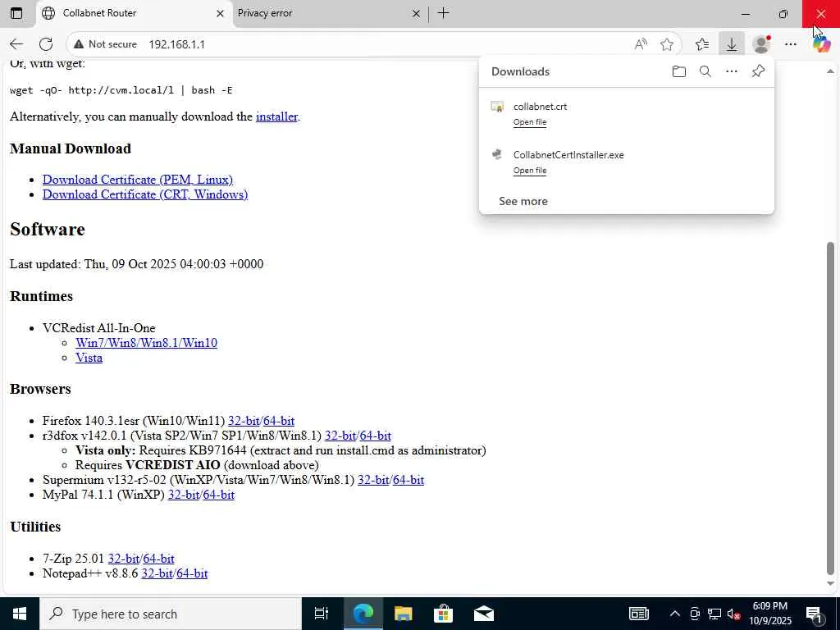Open the browser profile avatar

761,44
